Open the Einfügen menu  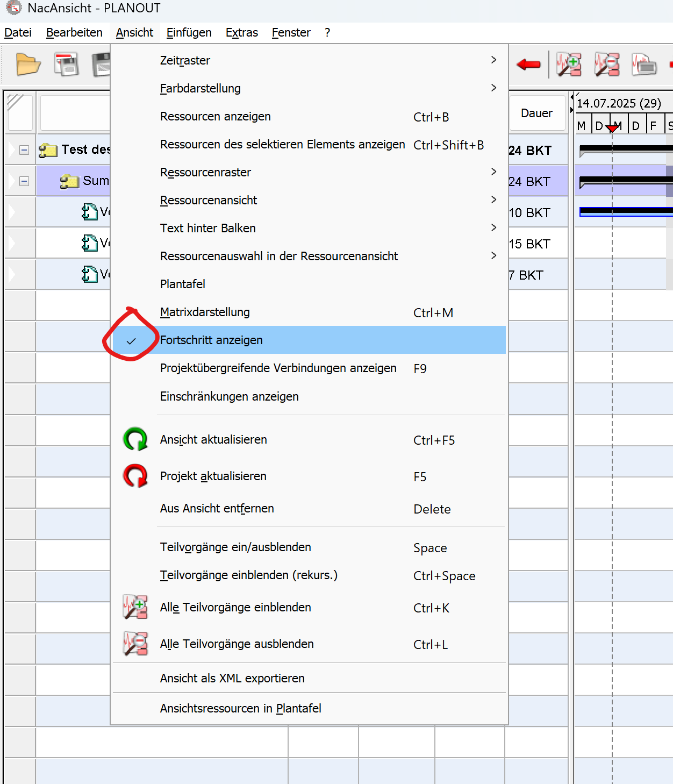(189, 32)
